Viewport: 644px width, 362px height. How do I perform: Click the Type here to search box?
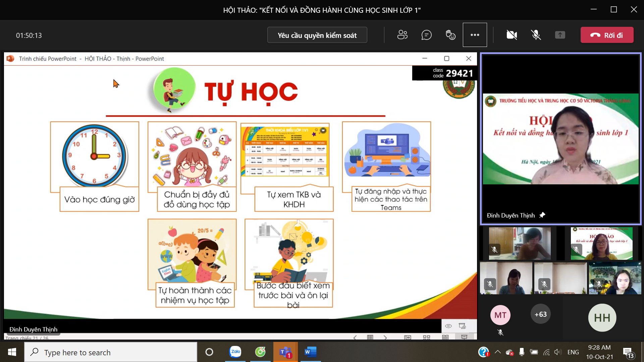point(111,352)
